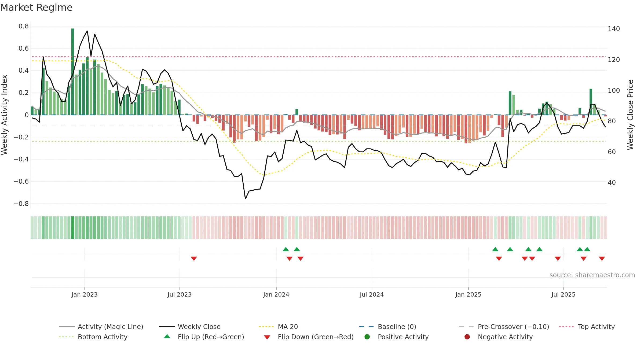644x362 pixels.
Task: Click the Jul 2025 axis label
Action: 563,295
